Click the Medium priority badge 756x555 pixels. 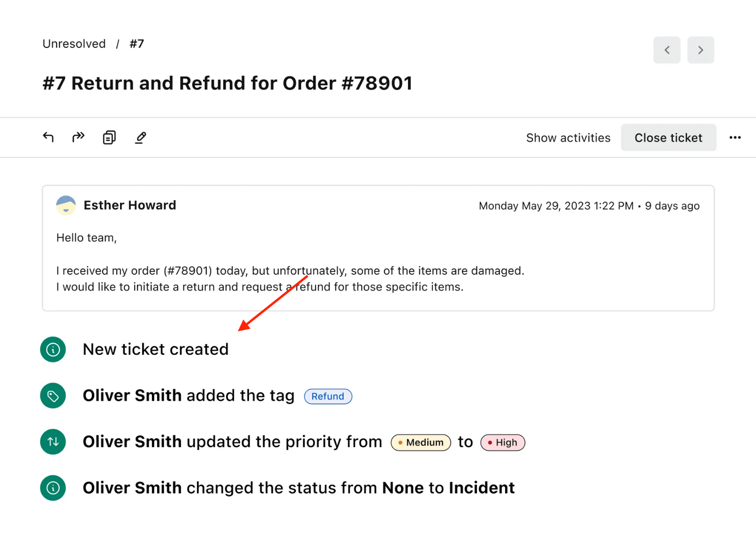pos(421,442)
